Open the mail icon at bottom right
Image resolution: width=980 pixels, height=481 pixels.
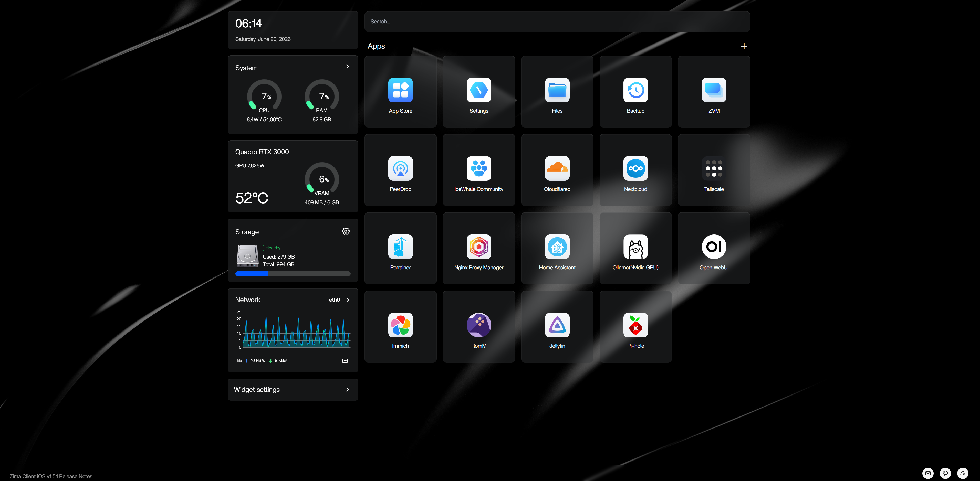[x=928, y=473]
